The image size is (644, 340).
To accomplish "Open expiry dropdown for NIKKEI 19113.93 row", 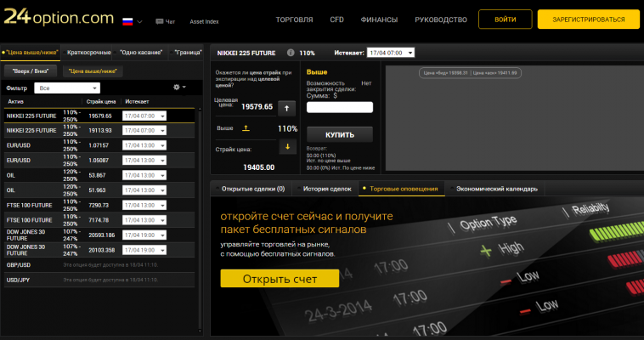I will 144,130.
